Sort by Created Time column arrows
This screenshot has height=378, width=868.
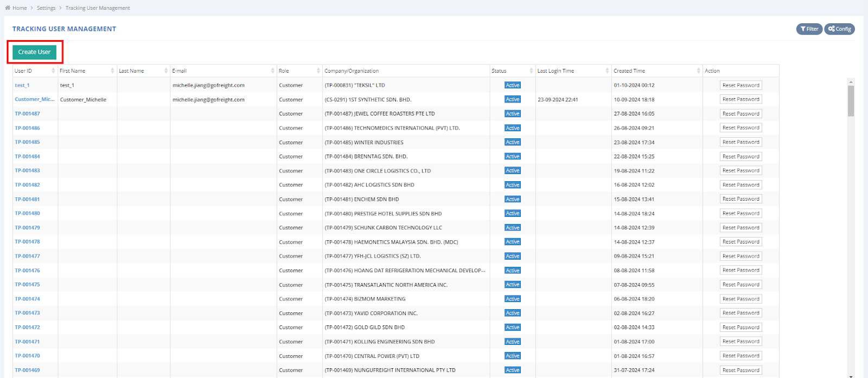pyautogui.click(x=698, y=71)
